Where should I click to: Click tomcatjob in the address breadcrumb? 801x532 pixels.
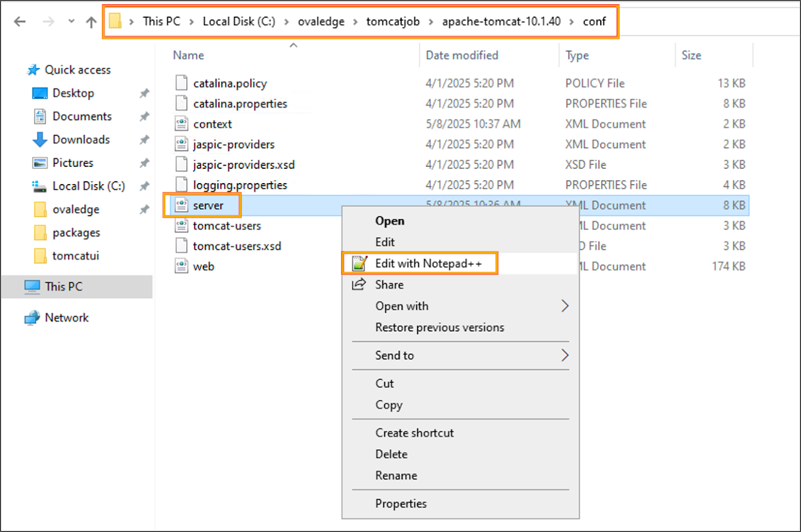click(x=392, y=22)
